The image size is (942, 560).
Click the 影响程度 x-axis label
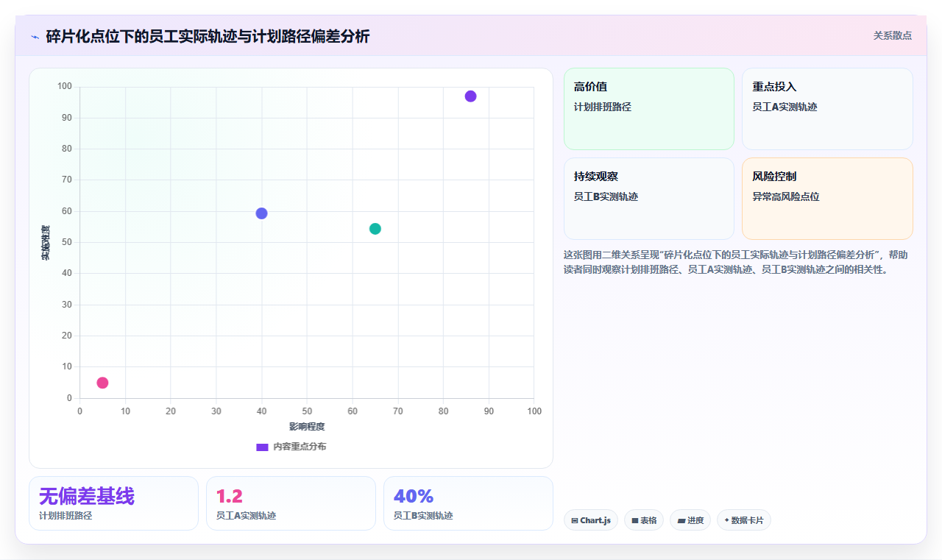tap(307, 426)
